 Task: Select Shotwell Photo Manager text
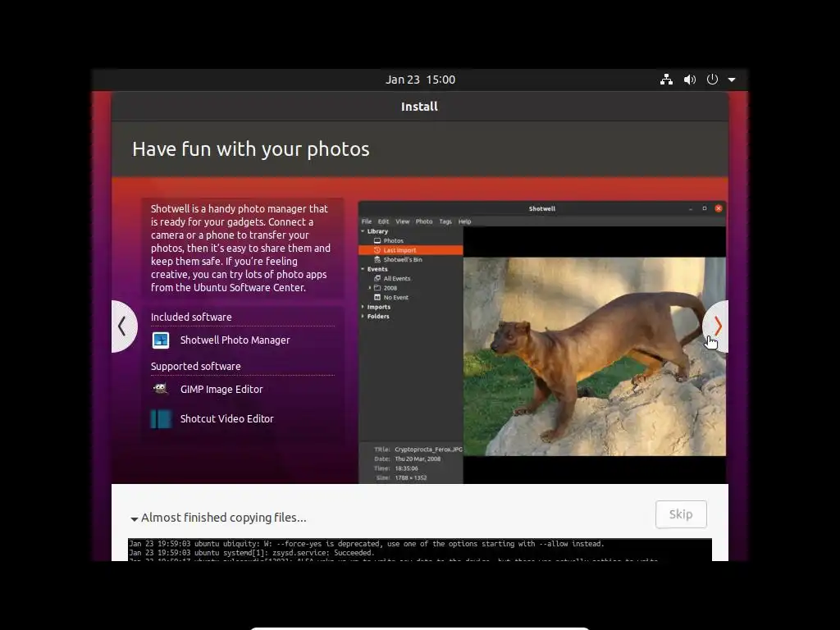pos(235,340)
